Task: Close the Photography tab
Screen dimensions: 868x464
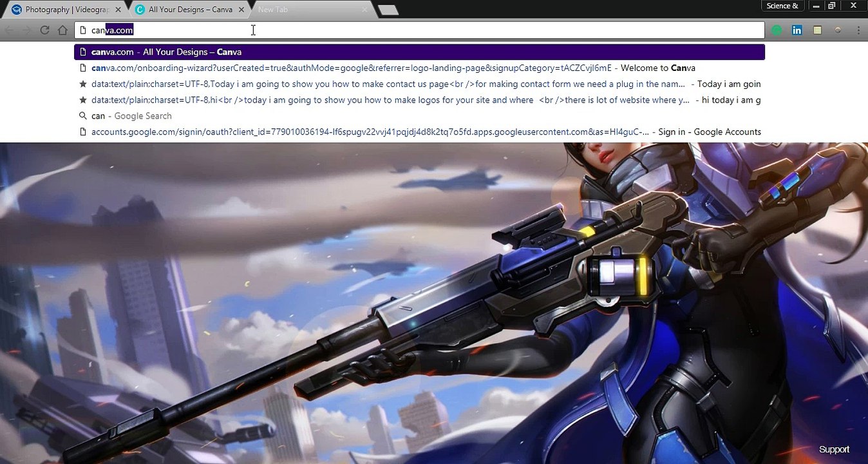Action: pos(118,10)
